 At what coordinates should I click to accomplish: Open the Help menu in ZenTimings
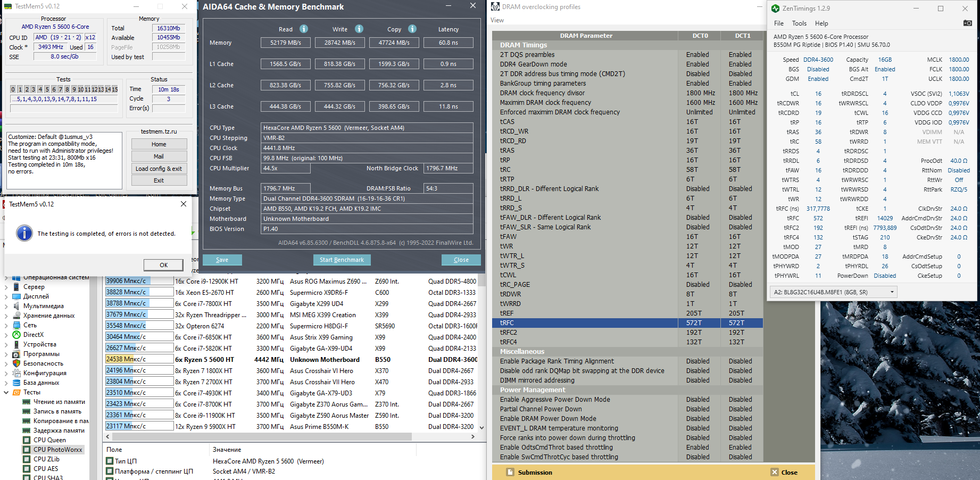pos(821,23)
